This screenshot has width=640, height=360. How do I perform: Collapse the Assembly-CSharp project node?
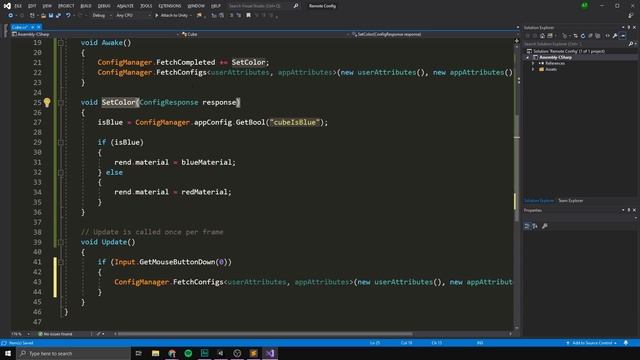pos(527,58)
